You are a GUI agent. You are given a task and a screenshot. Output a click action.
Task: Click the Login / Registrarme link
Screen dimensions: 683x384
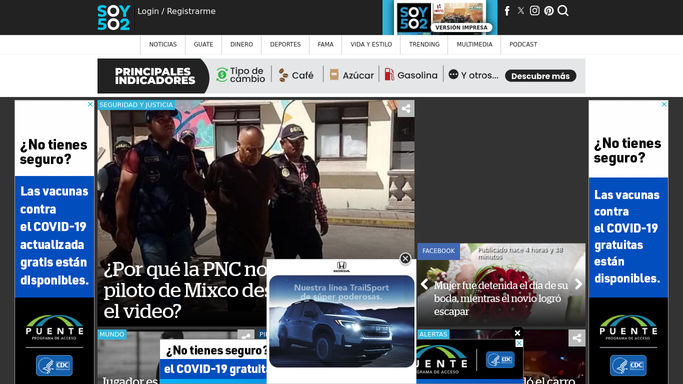[x=176, y=11]
